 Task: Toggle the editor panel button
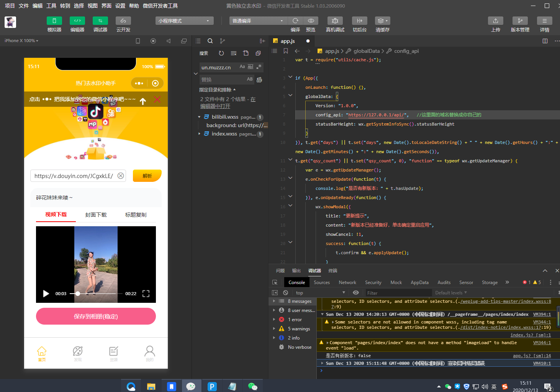(x=77, y=21)
